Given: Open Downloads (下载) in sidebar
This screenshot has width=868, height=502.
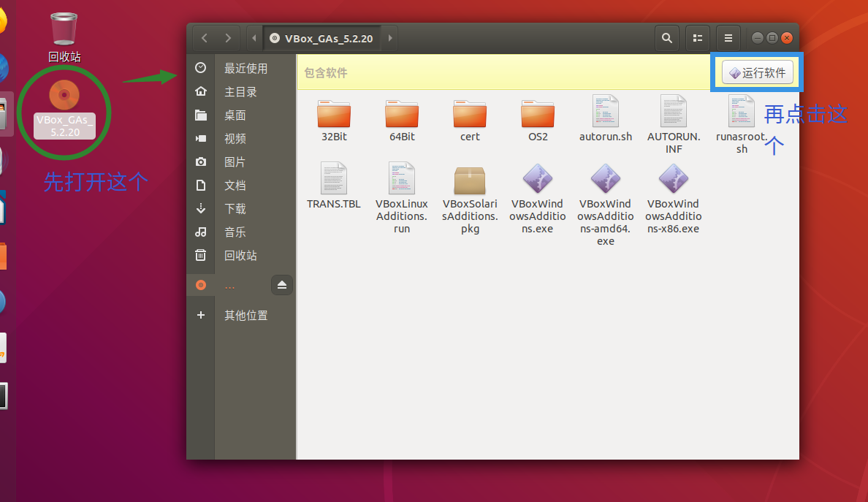Looking at the screenshot, I should (235, 209).
